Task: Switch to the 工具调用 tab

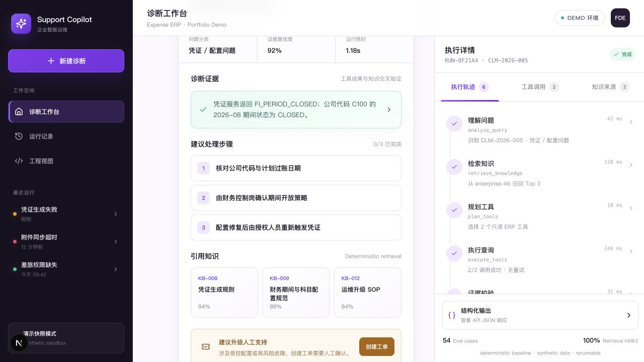Action: (x=540, y=87)
